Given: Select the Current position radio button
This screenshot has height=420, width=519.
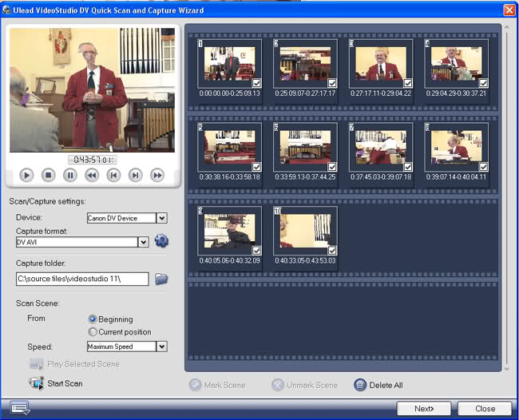Looking at the screenshot, I should 93,331.
